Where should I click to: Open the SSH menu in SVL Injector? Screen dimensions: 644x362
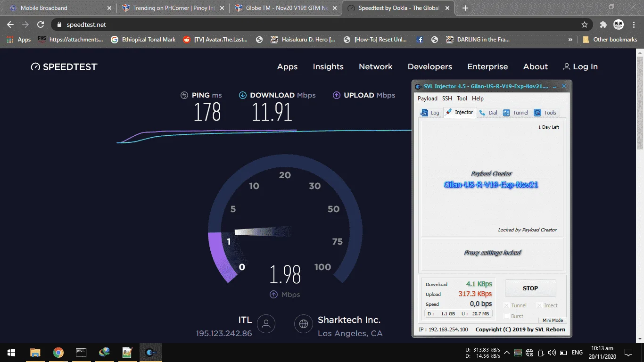click(447, 99)
